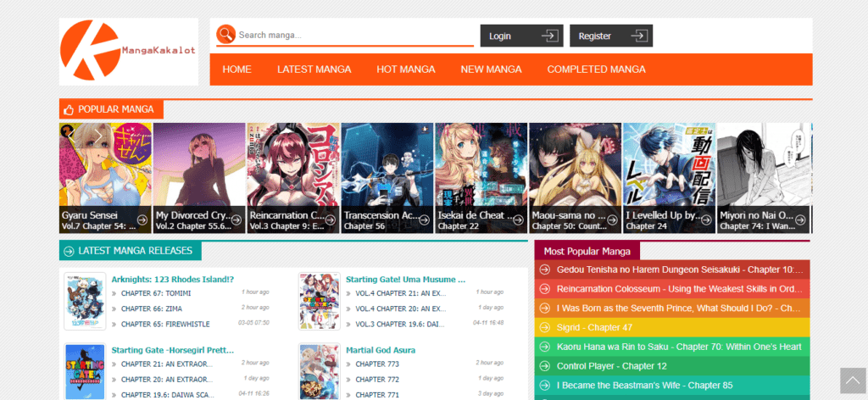Click arrow icon beside Gedou Tenisha entry

point(545,269)
